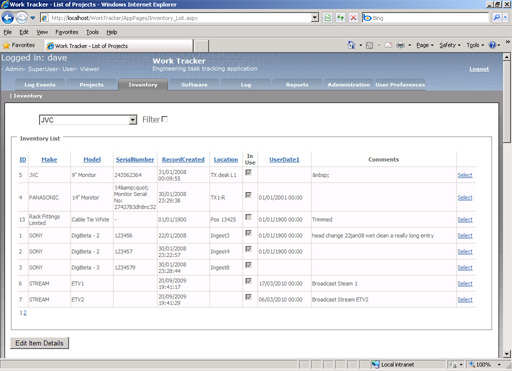512x371 pixels.
Task: Open the Help menu
Action: click(112, 32)
